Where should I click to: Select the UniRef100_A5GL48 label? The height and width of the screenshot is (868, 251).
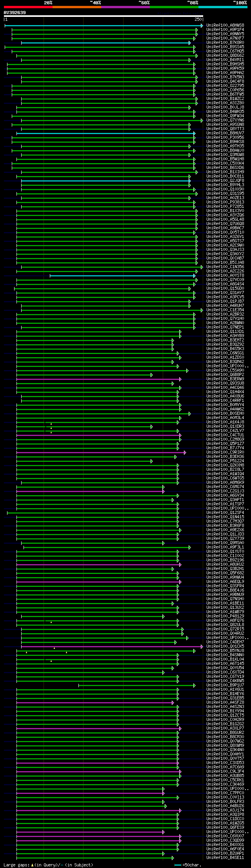point(225,220)
